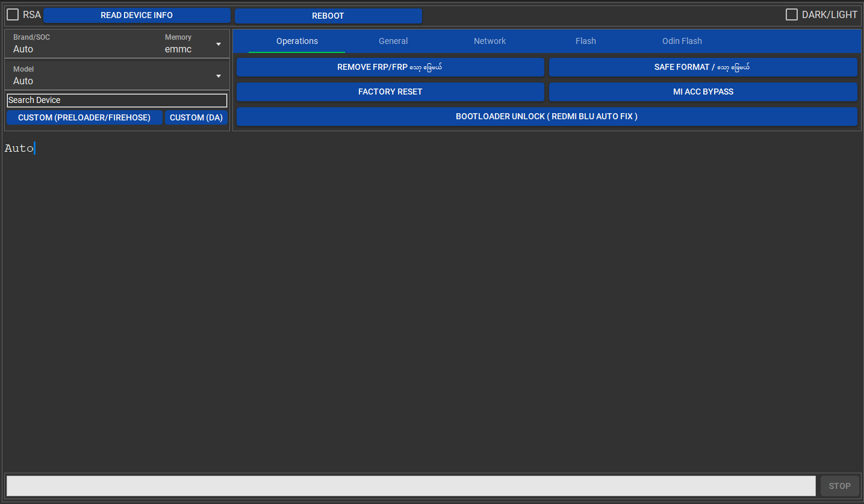Viewport: 864px width, 504px height.
Task: Switch to the Flash tab
Action: (x=585, y=41)
